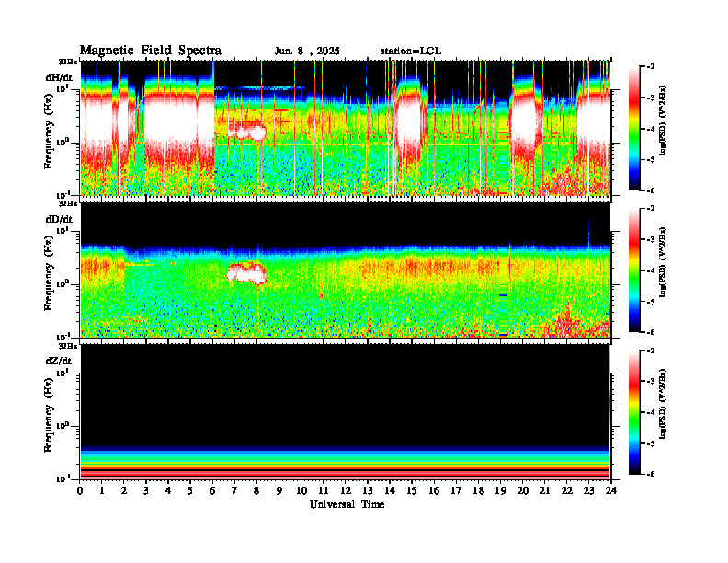Click hour label 1 on Universal Time axis
Viewport: 728px width, 563px height.
click(x=102, y=491)
